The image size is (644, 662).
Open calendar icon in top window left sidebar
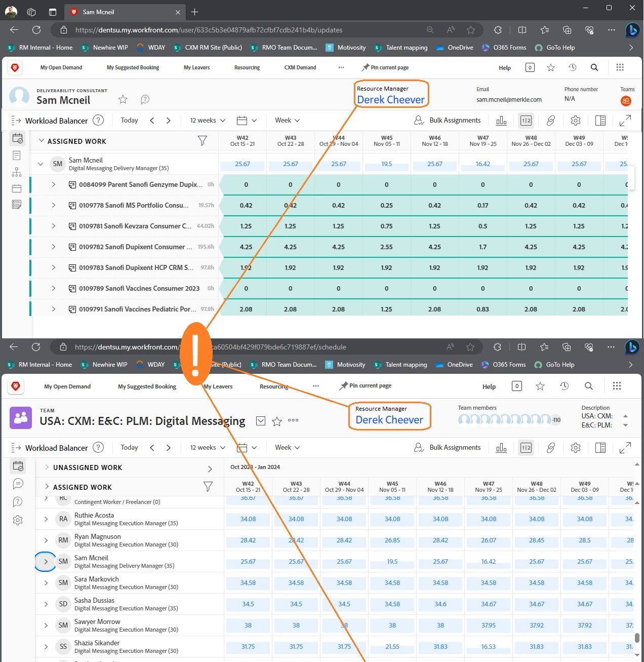click(17, 188)
